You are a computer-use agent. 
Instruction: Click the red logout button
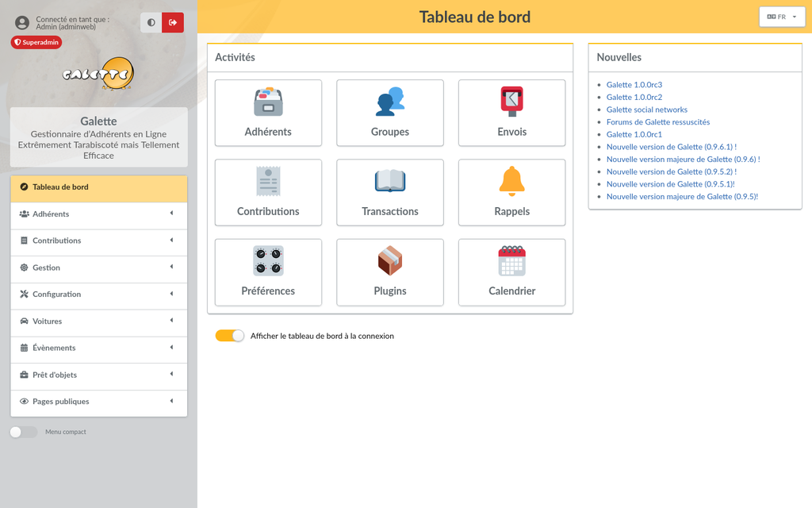point(173,22)
